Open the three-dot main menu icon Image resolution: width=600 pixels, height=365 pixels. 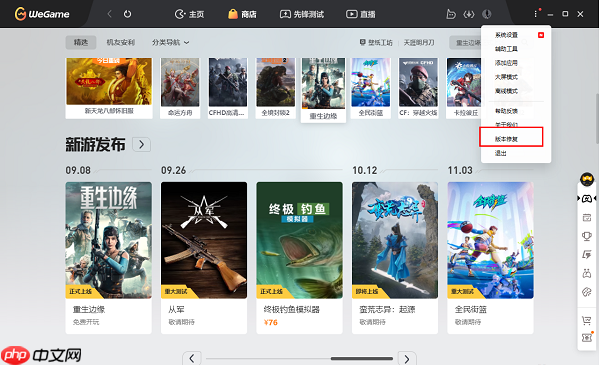point(535,14)
